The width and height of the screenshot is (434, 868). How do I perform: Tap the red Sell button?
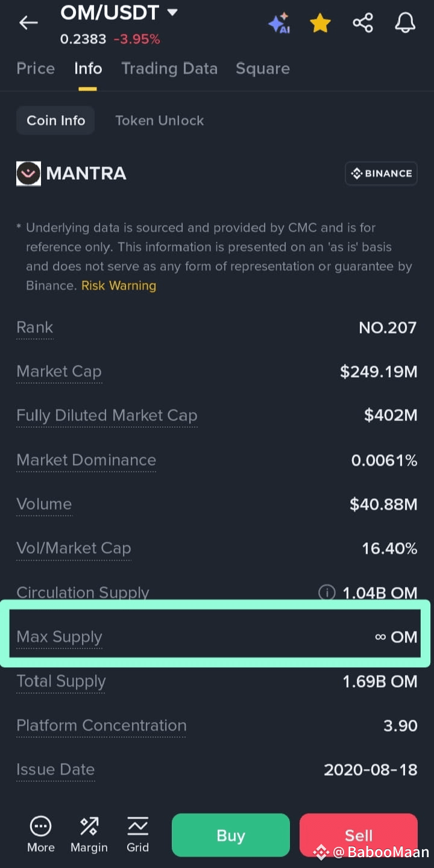pyautogui.click(x=359, y=835)
